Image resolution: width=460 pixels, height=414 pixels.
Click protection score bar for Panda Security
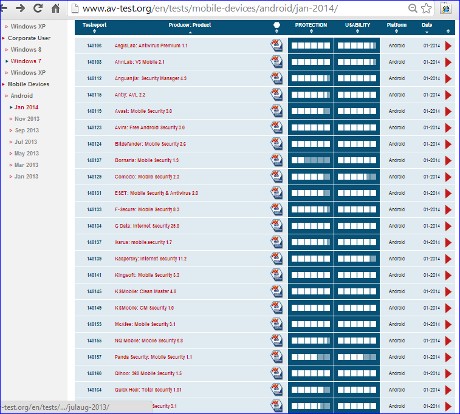[311, 357]
